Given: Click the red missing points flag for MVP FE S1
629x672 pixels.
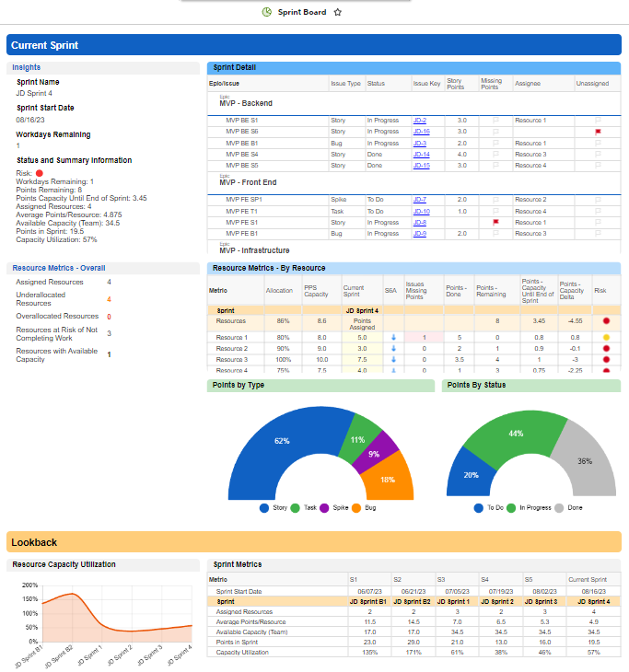Looking at the screenshot, I should [495, 222].
